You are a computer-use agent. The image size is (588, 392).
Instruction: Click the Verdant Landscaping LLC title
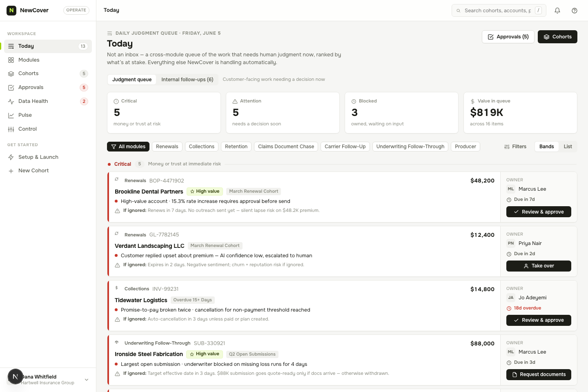click(149, 246)
